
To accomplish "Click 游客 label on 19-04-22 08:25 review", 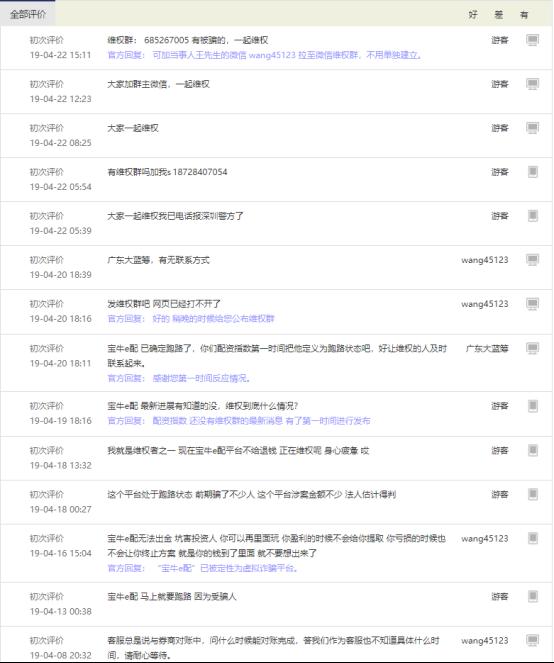I will 499,128.
